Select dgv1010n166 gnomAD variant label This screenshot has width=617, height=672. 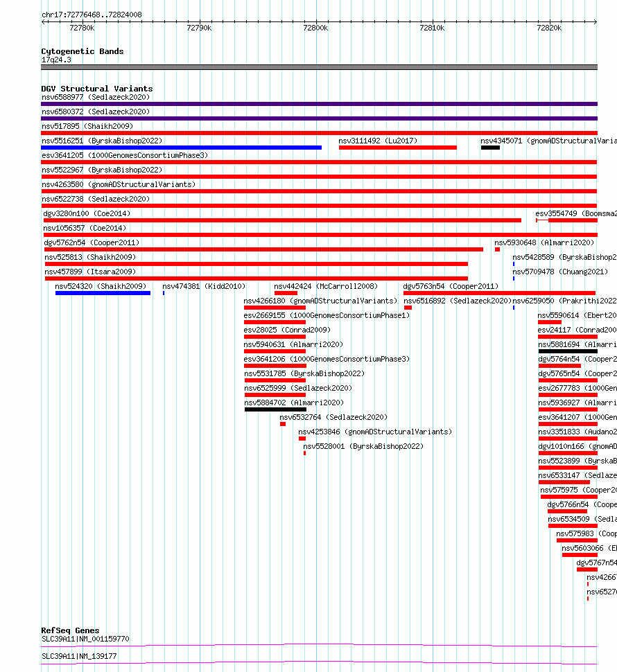click(x=577, y=447)
